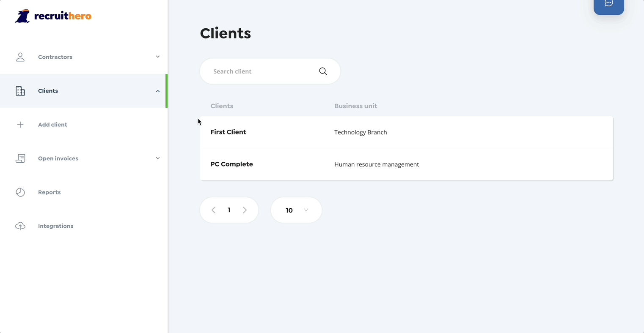Screen dimensions: 644x333
Task: Expand the Contractors menu chevron
Action: [158, 57]
